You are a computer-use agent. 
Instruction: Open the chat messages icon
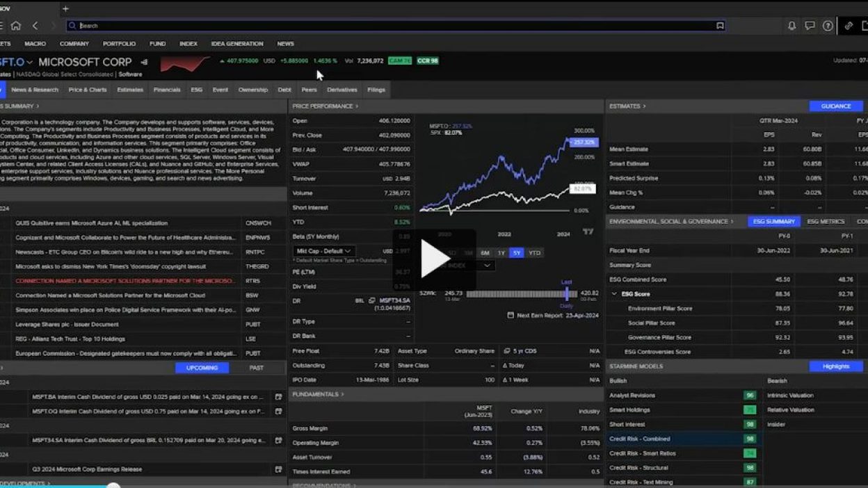click(810, 26)
